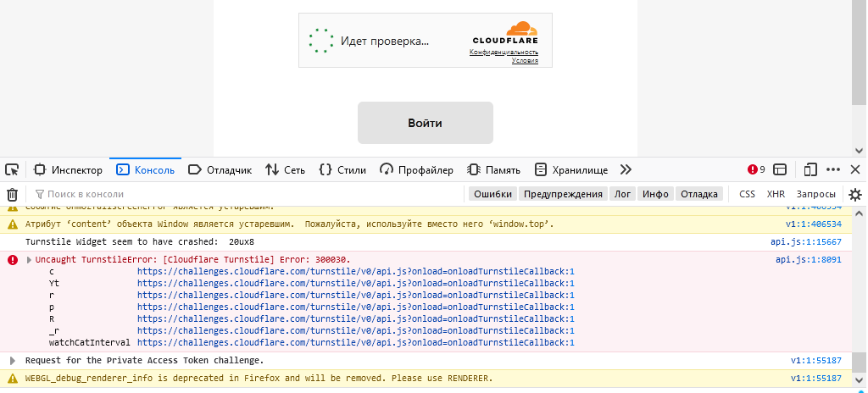Expand the Uncaught TurnstileError stack trace
The height and width of the screenshot is (393, 868).
tap(30, 259)
